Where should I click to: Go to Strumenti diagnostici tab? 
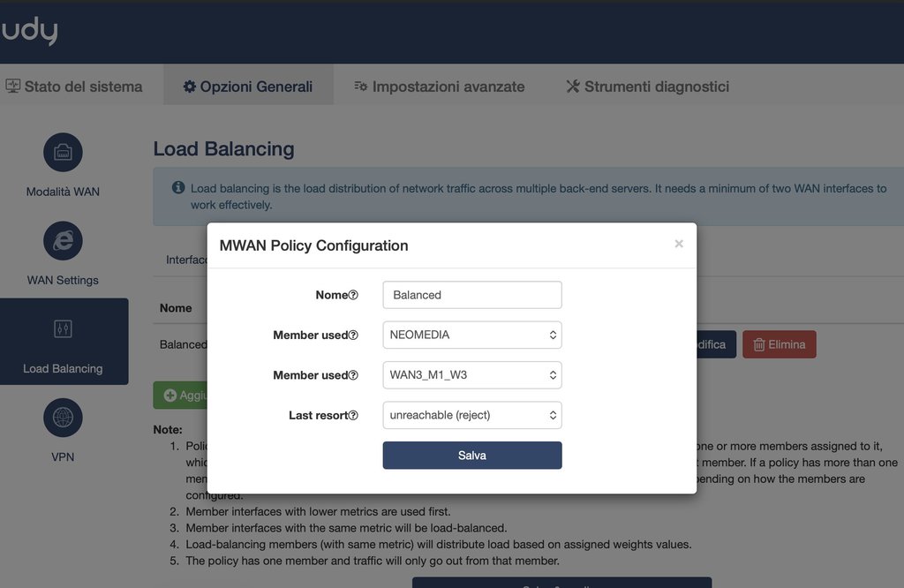coord(647,87)
